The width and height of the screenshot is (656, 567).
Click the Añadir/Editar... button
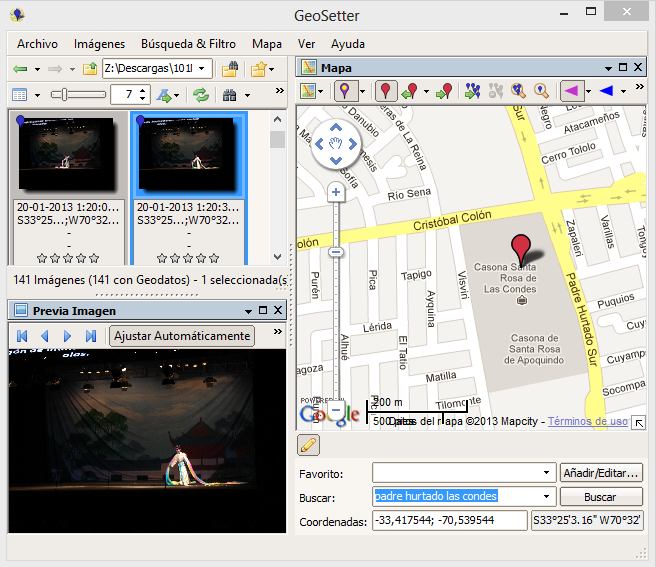click(x=601, y=472)
